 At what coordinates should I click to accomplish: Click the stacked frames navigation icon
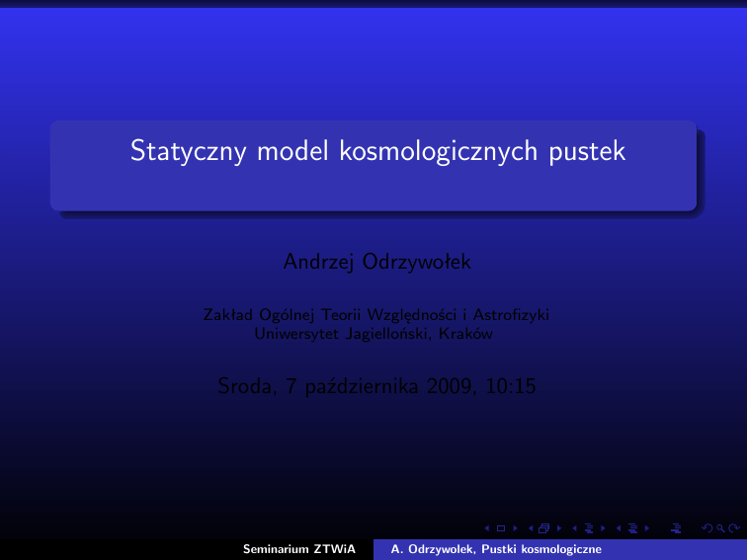pyautogui.click(x=544, y=530)
